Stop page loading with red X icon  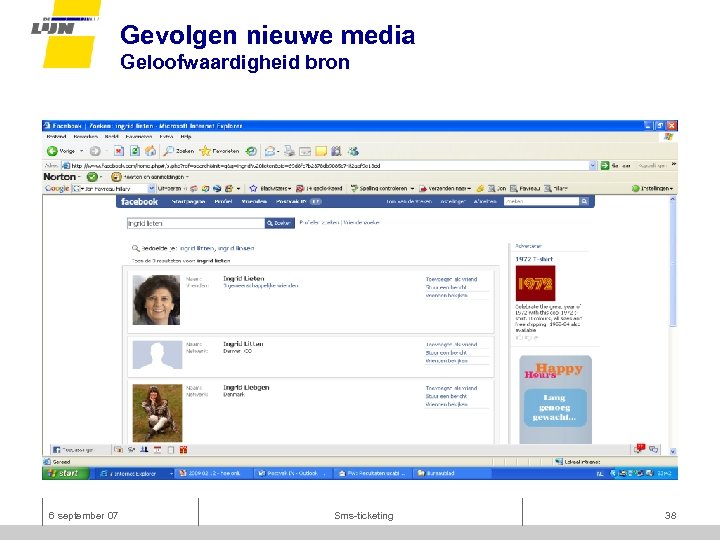118,151
